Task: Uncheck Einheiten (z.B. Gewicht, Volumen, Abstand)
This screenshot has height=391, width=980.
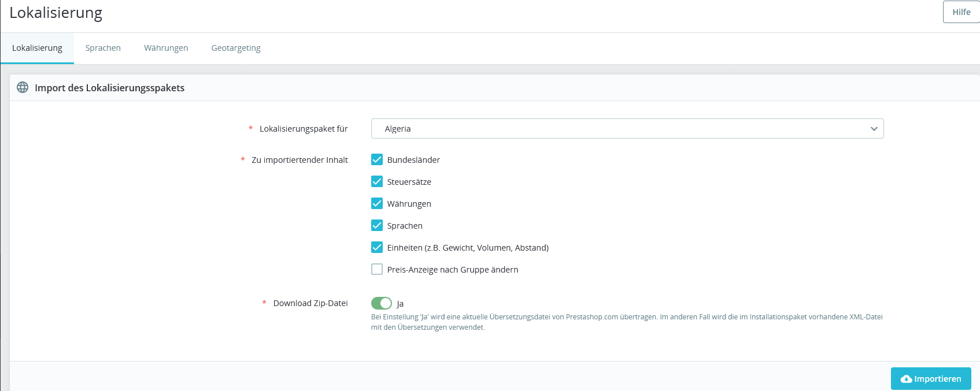Action: 377,247
